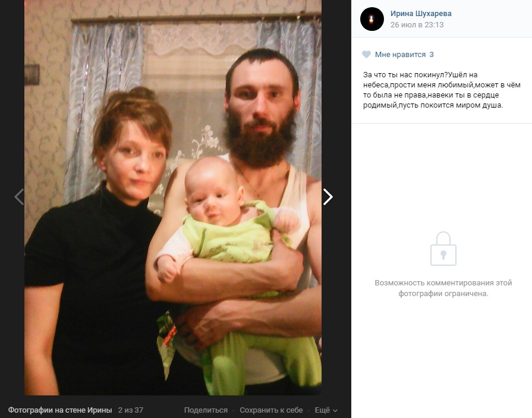
Task: Click Сохранить к себе
Action: (271, 410)
